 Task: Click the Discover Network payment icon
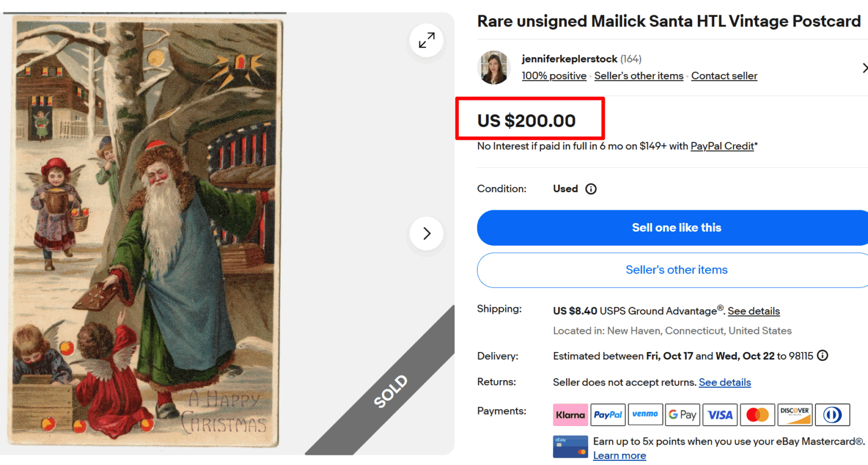[x=795, y=414]
